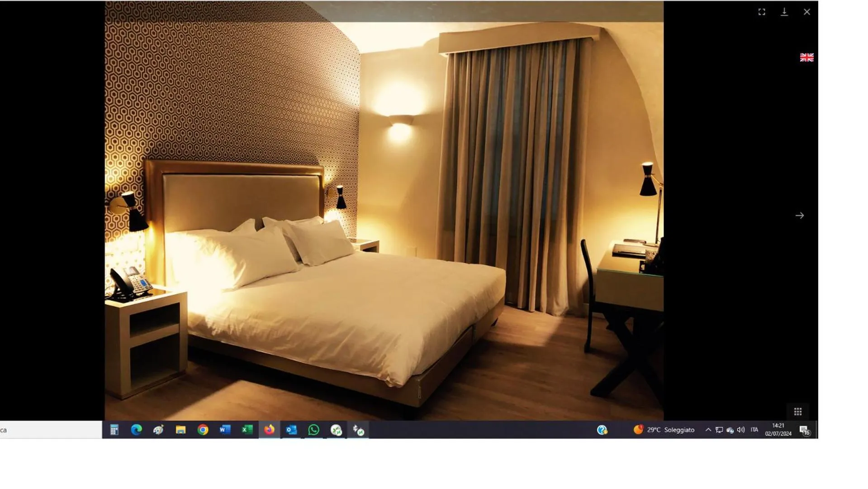Open File Explorer from the taskbar
The width and height of the screenshot is (868, 489).
(180, 430)
